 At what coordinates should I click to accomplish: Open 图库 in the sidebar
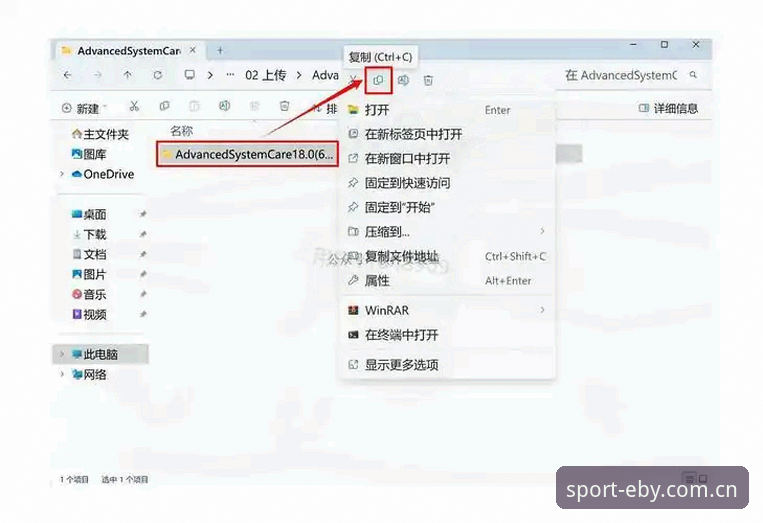point(89,154)
